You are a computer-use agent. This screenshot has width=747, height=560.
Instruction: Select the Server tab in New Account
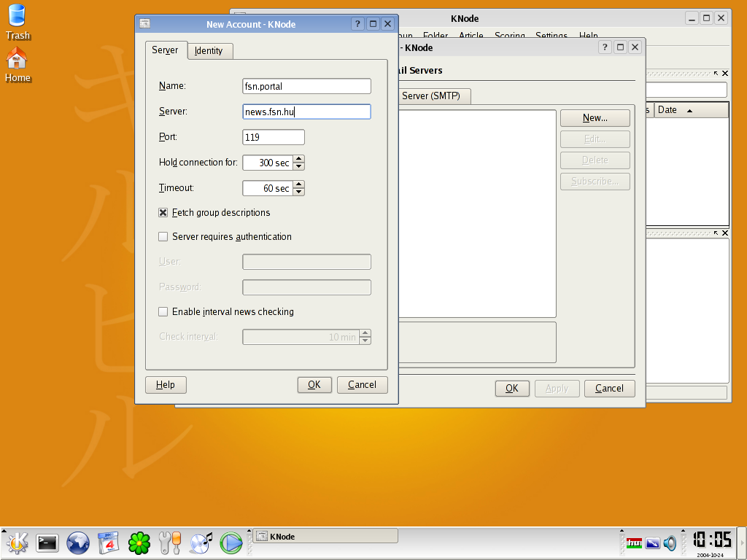coord(166,50)
